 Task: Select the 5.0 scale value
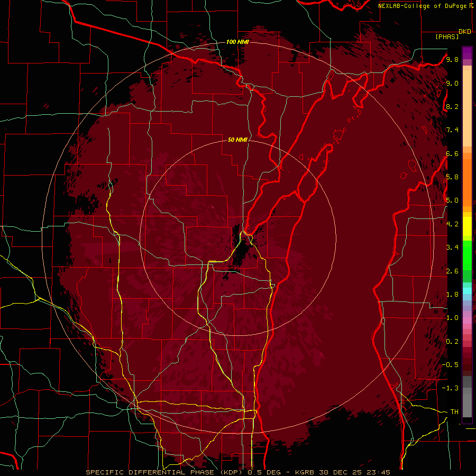pyautogui.click(x=452, y=200)
